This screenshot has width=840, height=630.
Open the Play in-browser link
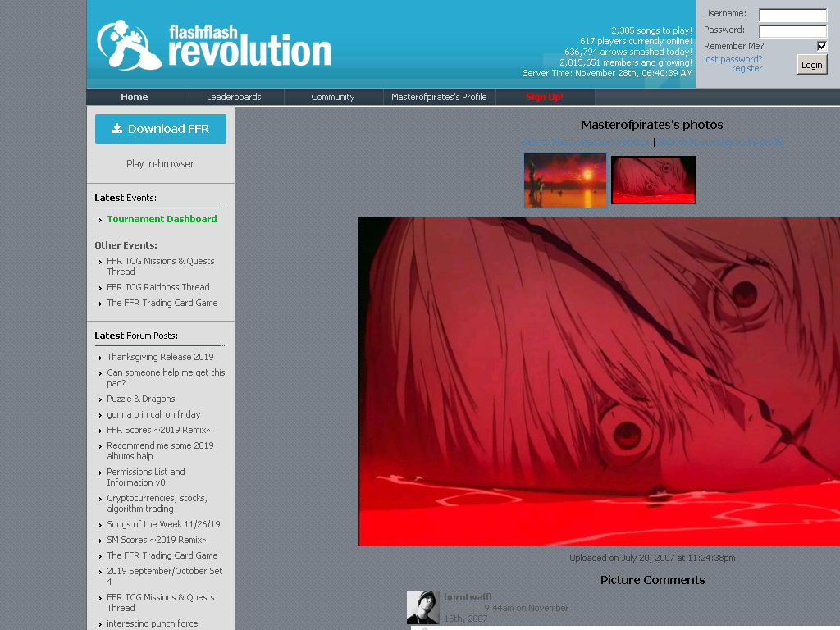160,164
